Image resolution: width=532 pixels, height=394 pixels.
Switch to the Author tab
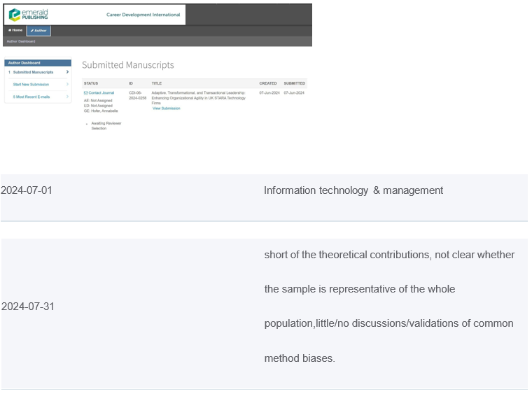click(38, 31)
